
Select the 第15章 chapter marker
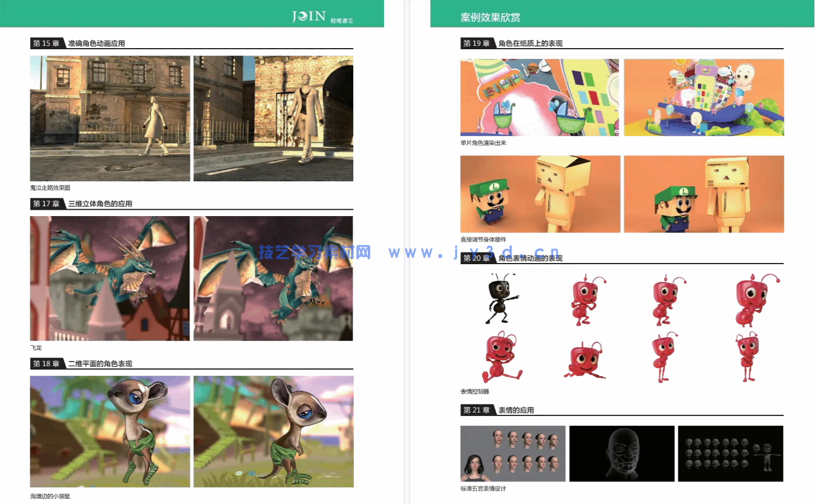[45, 42]
